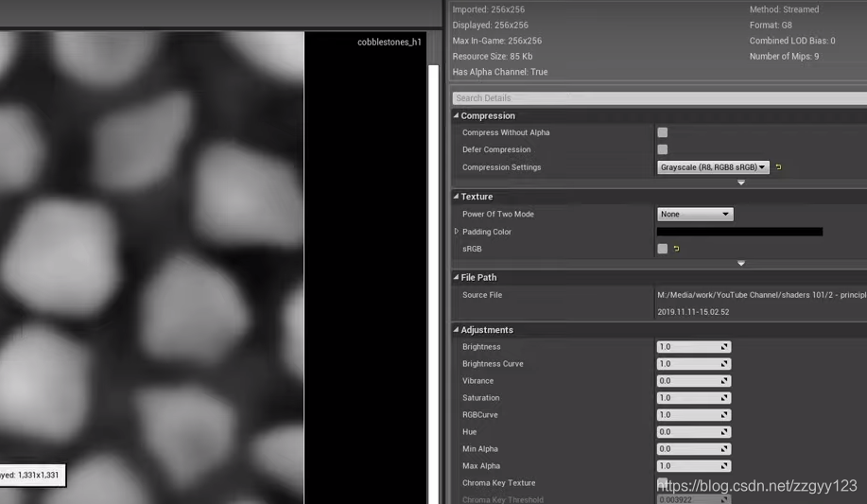
Task: Click the Imported: 256x256 info text
Action: pos(488,9)
